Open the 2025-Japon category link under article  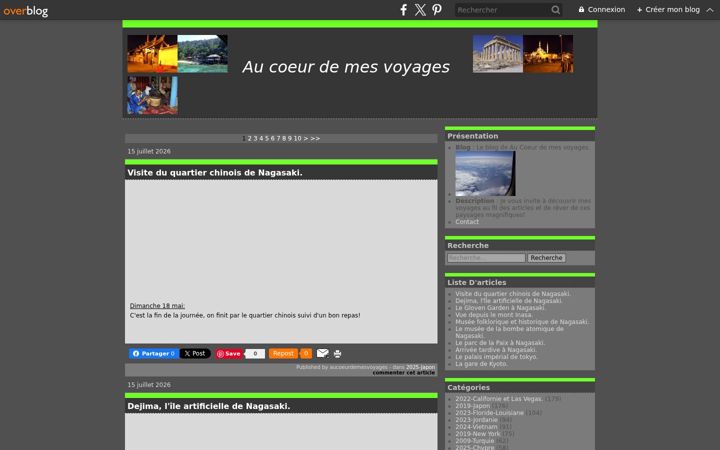[x=420, y=367]
